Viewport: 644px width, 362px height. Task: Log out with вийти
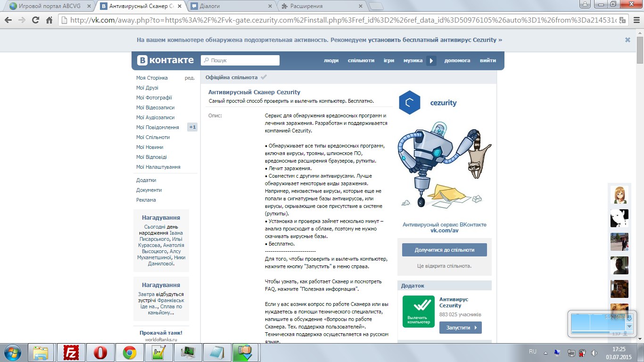pos(488,60)
